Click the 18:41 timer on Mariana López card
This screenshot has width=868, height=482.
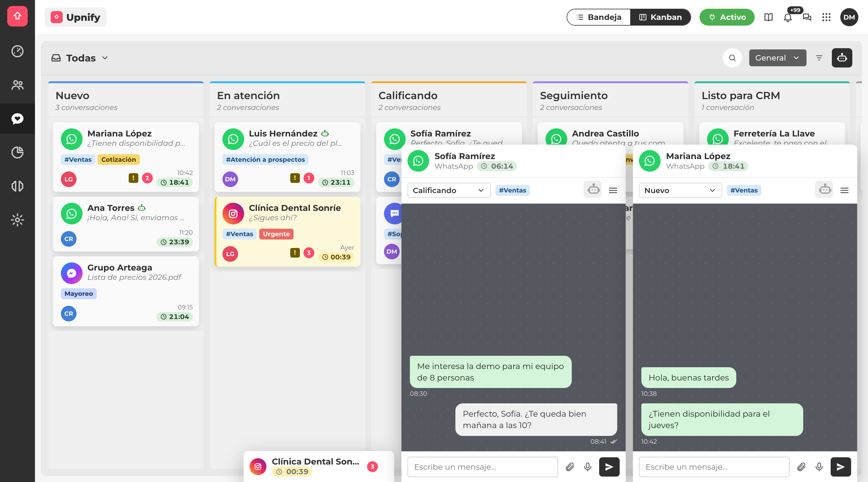175,182
